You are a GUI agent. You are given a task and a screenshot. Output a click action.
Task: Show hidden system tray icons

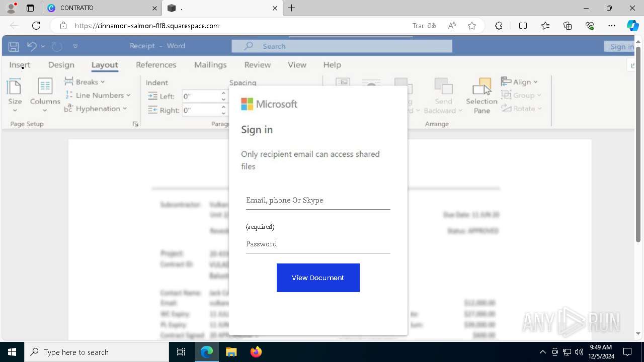coord(542,352)
